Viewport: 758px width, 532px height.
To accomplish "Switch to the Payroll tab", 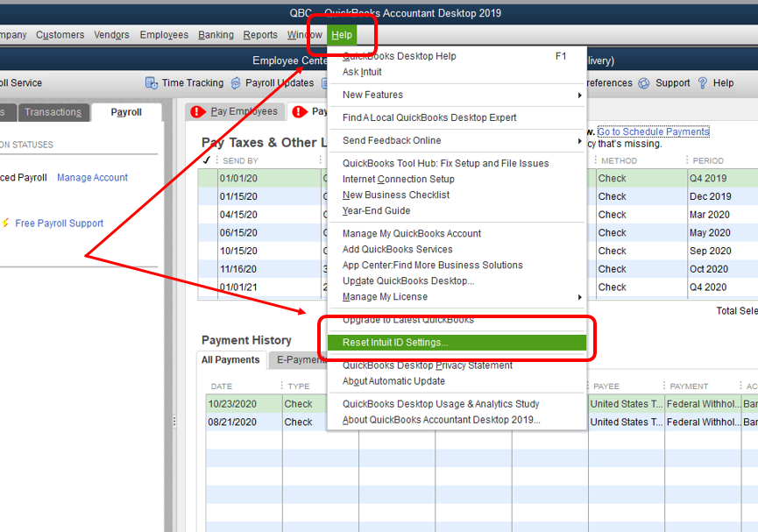I will [x=126, y=112].
